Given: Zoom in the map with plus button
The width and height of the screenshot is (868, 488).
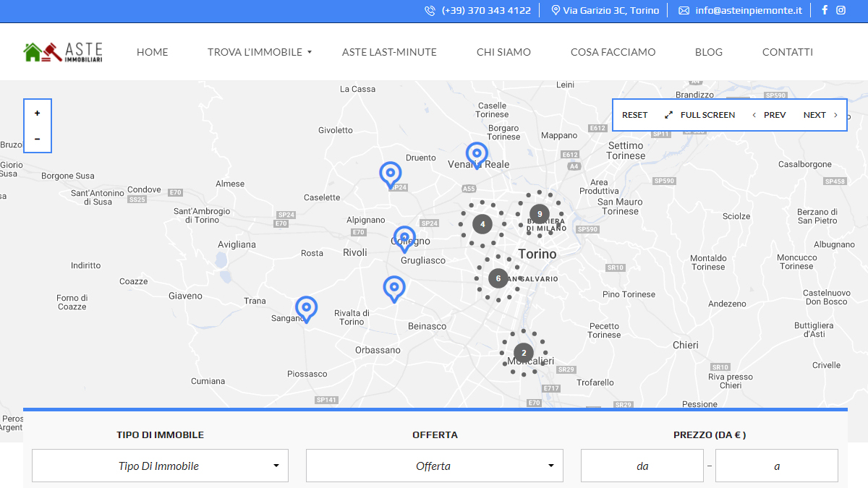Looking at the screenshot, I should (38, 114).
